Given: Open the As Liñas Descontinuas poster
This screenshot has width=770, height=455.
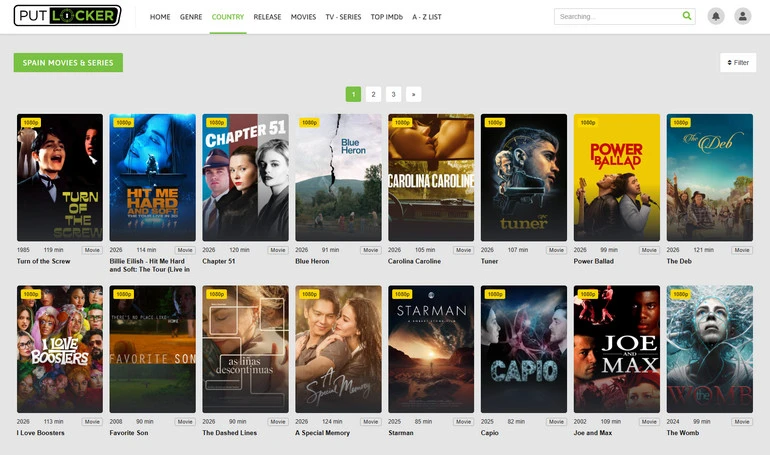Looking at the screenshot, I should tap(246, 349).
